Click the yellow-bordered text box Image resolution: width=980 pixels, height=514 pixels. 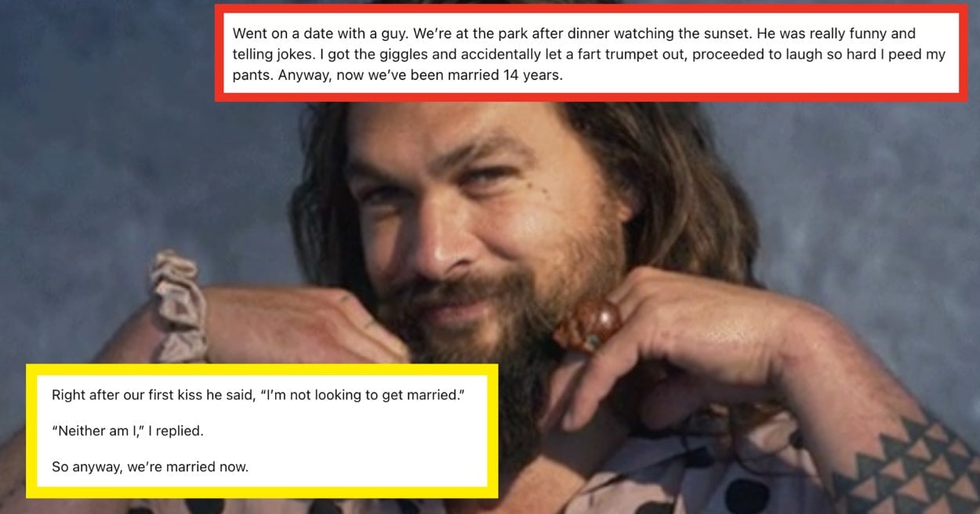click(262, 430)
